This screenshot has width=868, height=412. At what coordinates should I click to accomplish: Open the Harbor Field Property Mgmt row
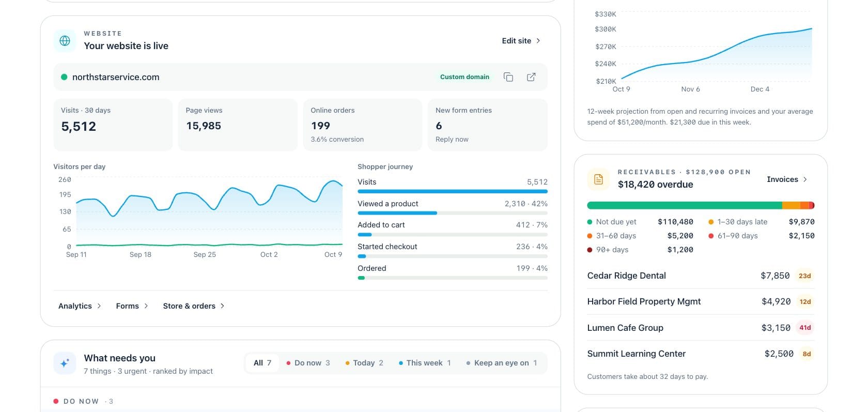point(701,301)
